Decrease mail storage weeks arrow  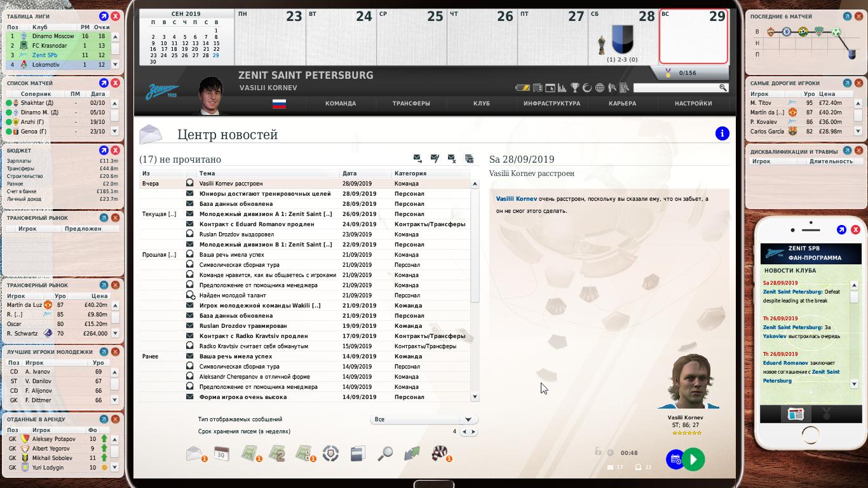click(465, 431)
